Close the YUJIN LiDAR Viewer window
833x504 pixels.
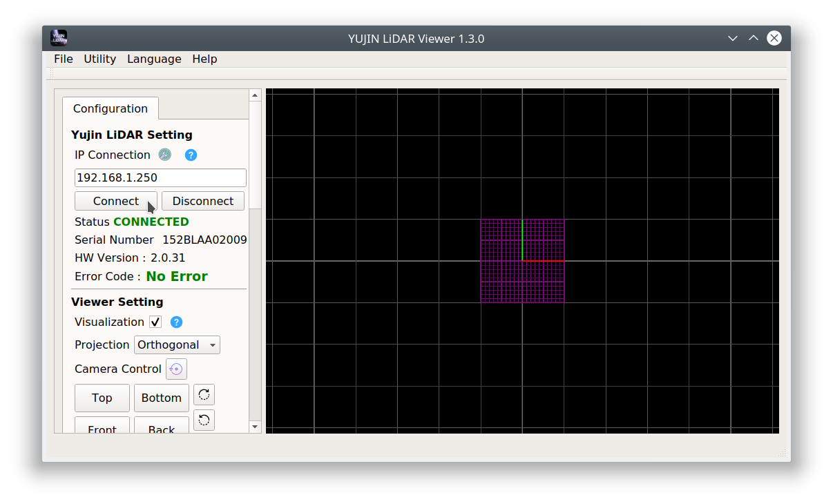(x=774, y=38)
